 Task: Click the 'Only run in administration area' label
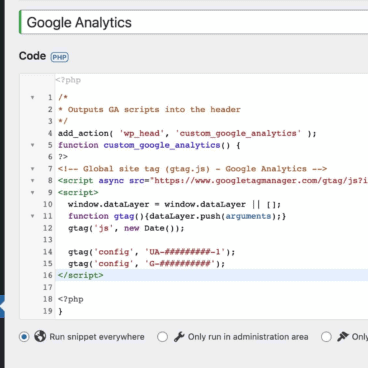(x=248, y=337)
